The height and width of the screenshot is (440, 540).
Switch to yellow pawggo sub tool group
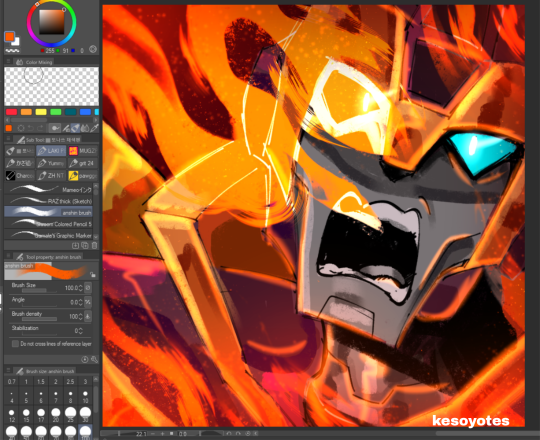tap(82, 176)
